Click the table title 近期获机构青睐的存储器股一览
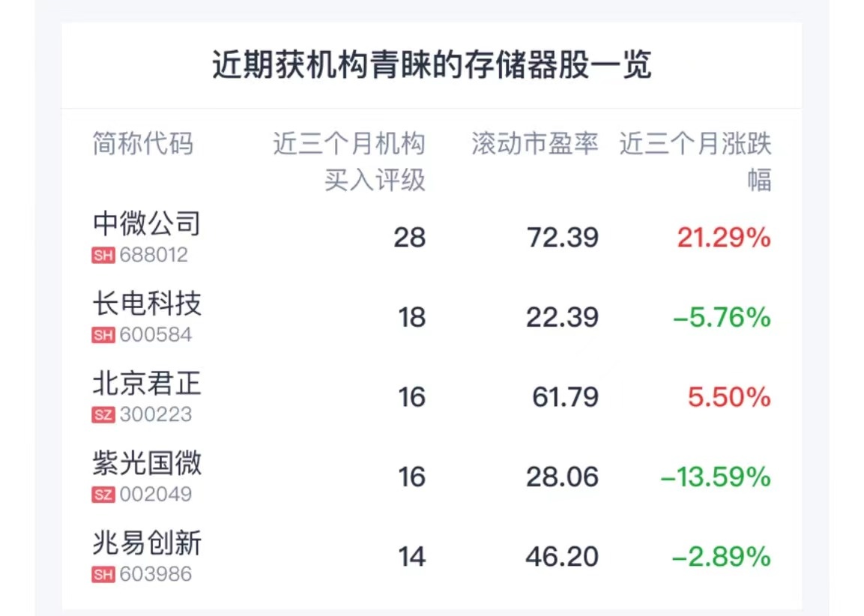Viewport: 864px width, 616px height. (x=432, y=66)
